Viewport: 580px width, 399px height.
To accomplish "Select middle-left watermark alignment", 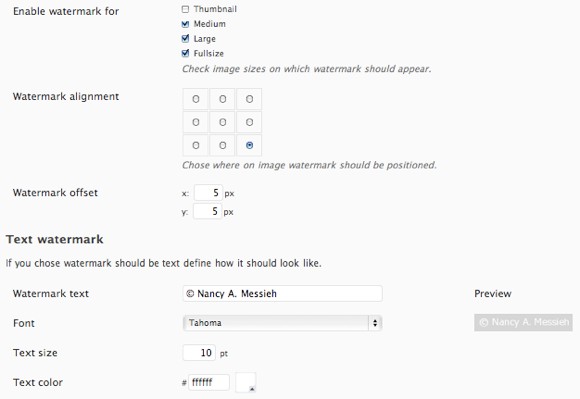I will (196, 122).
